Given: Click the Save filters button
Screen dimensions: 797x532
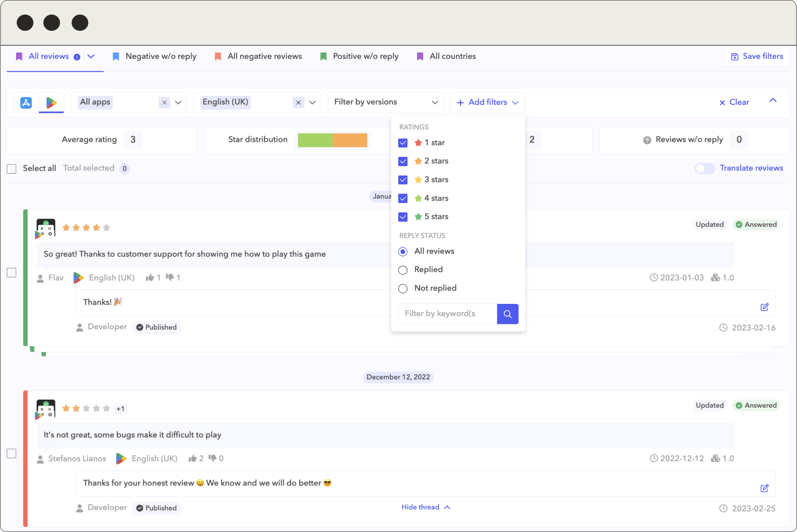Looking at the screenshot, I should point(757,56).
